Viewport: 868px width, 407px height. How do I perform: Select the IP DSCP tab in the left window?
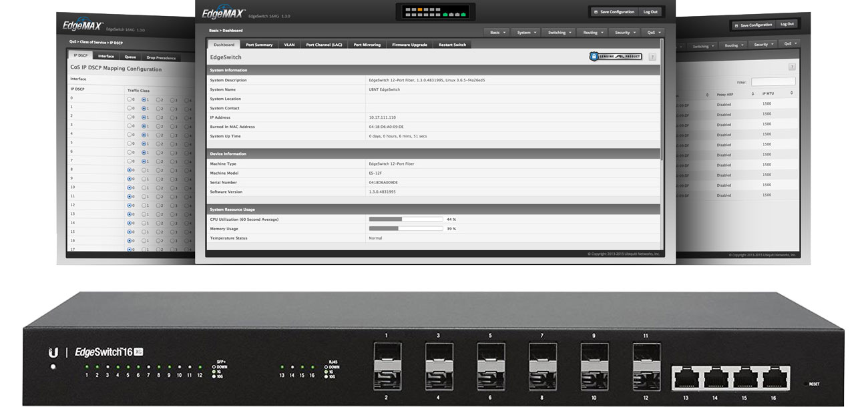80,55
